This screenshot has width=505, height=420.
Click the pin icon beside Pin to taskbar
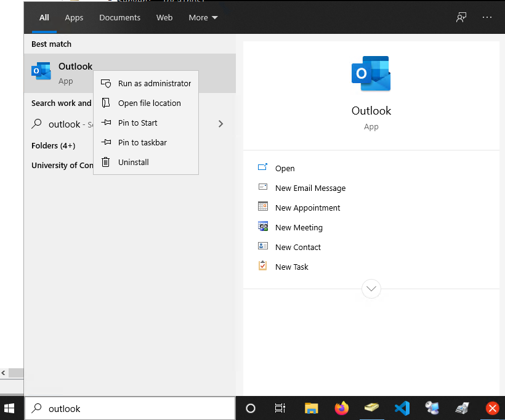click(106, 142)
